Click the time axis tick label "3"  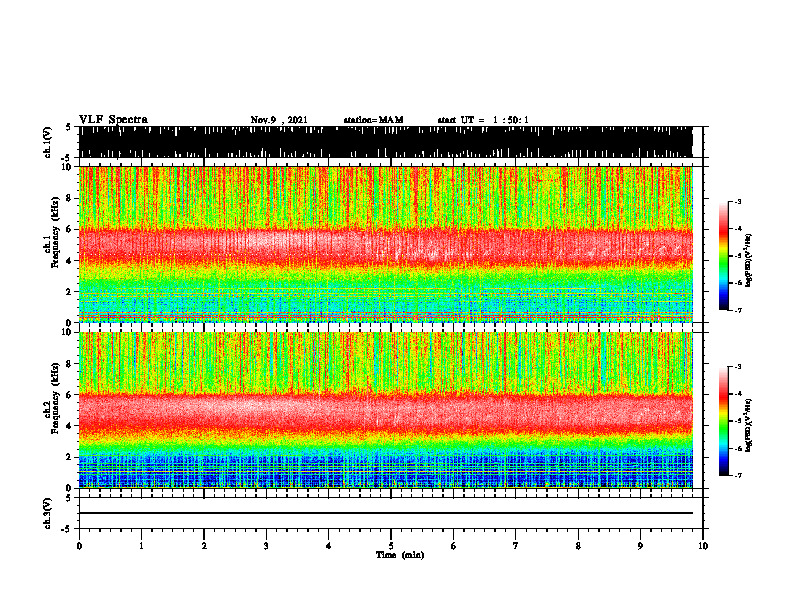[x=266, y=546]
